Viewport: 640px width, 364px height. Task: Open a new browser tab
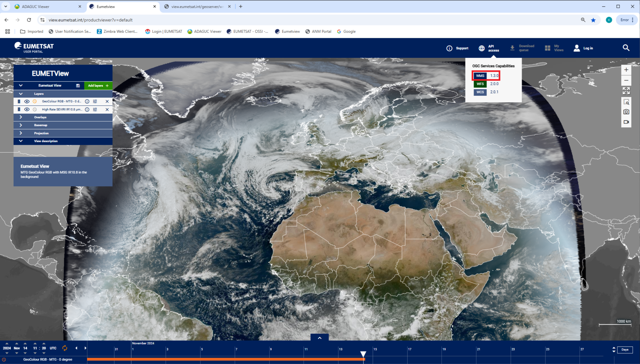241,6
